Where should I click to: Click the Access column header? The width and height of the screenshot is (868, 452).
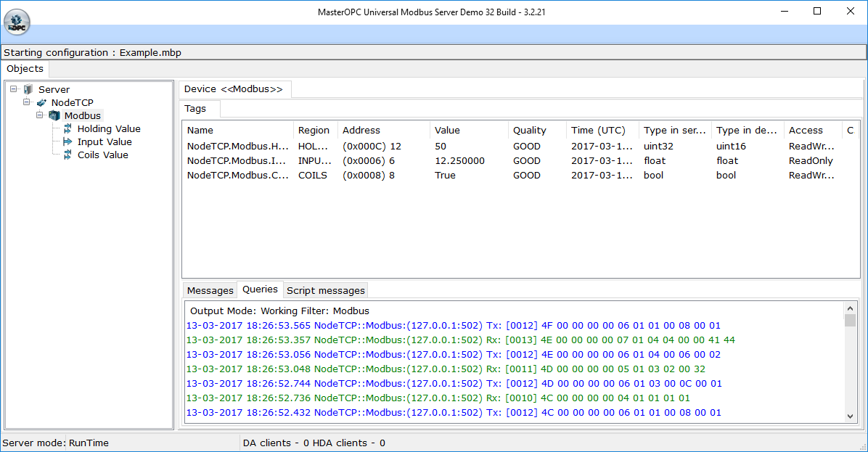813,130
